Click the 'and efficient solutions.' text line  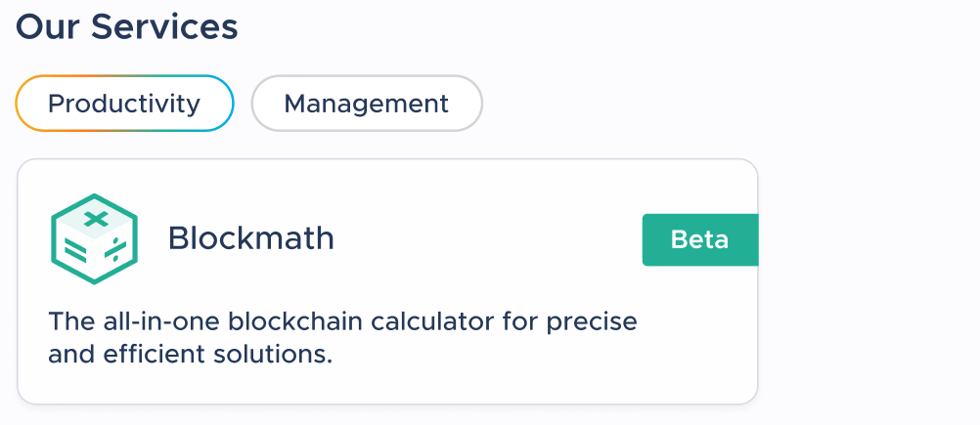[190, 355]
